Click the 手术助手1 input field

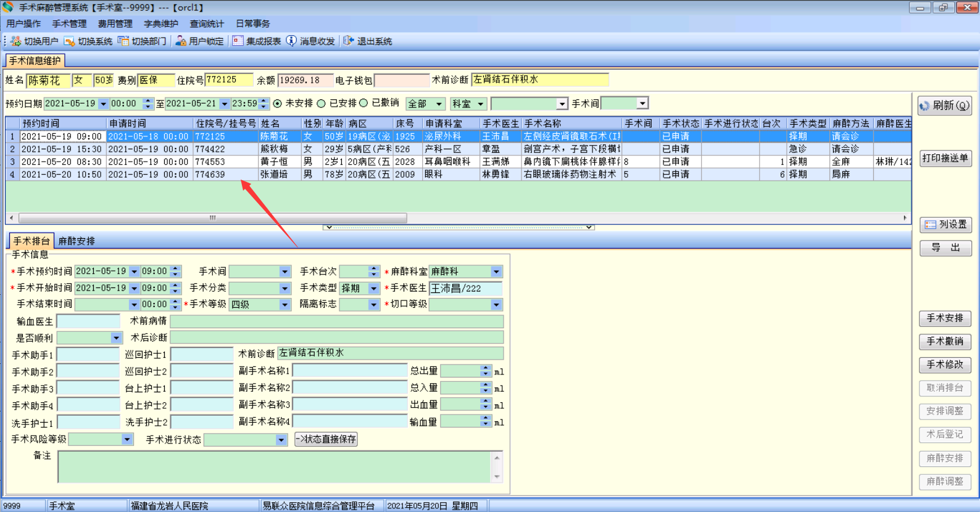88,355
